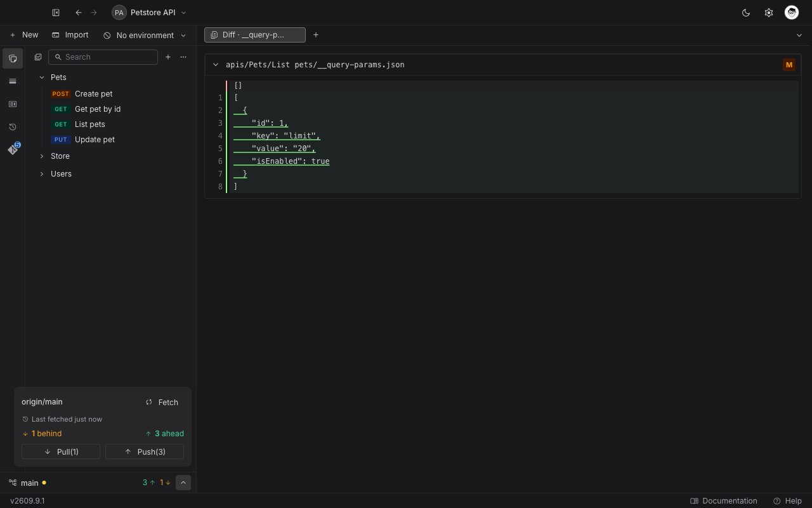Open the Git sidebar icon with badge 5
This screenshot has height=508, width=812.
13,150
